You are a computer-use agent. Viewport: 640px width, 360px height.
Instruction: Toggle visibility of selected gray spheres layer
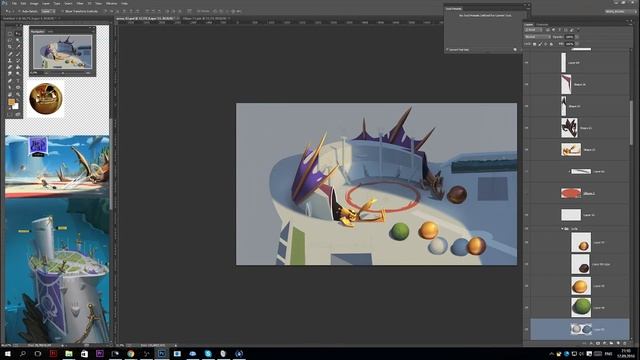point(527,329)
